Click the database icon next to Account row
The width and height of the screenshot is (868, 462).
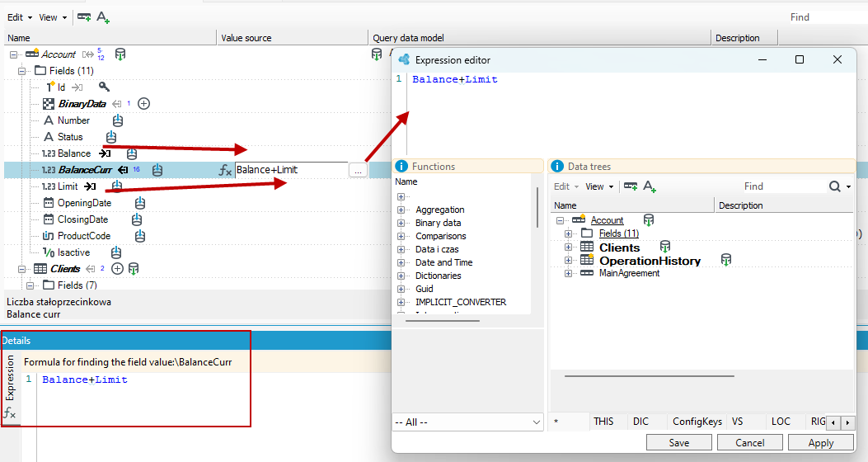[120, 54]
